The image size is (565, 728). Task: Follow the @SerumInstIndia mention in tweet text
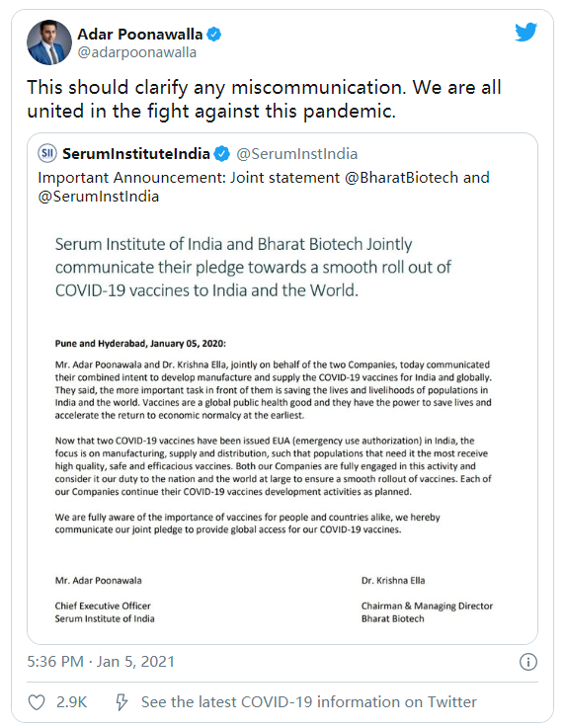point(99,197)
